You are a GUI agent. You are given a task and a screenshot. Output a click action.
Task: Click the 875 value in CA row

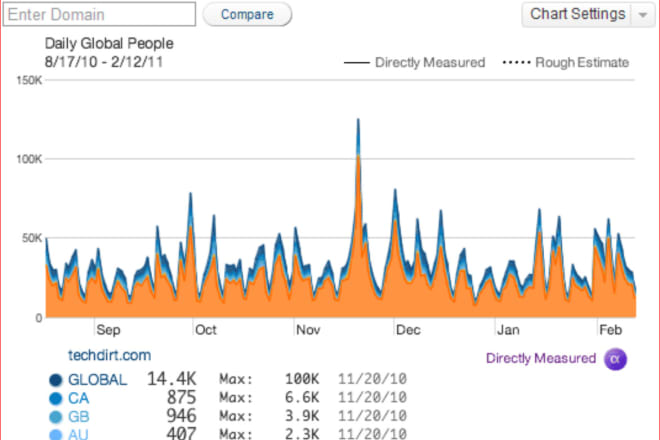[181, 397]
